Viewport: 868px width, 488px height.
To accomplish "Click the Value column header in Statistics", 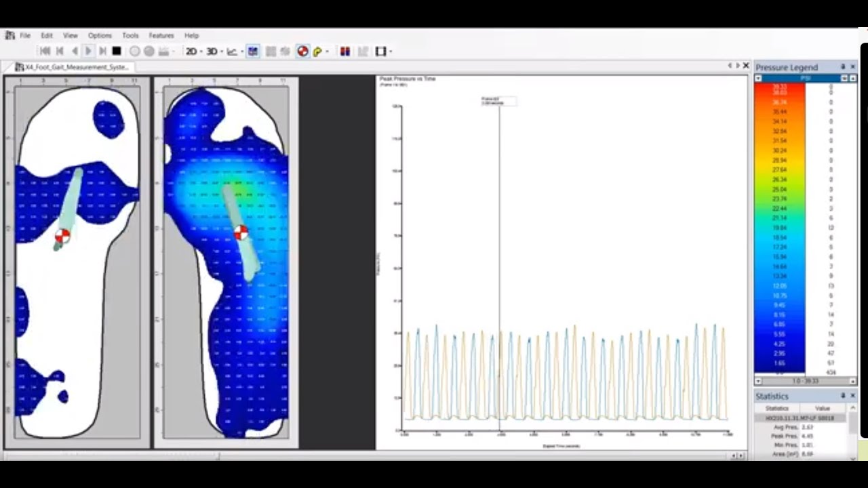I will point(823,409).
